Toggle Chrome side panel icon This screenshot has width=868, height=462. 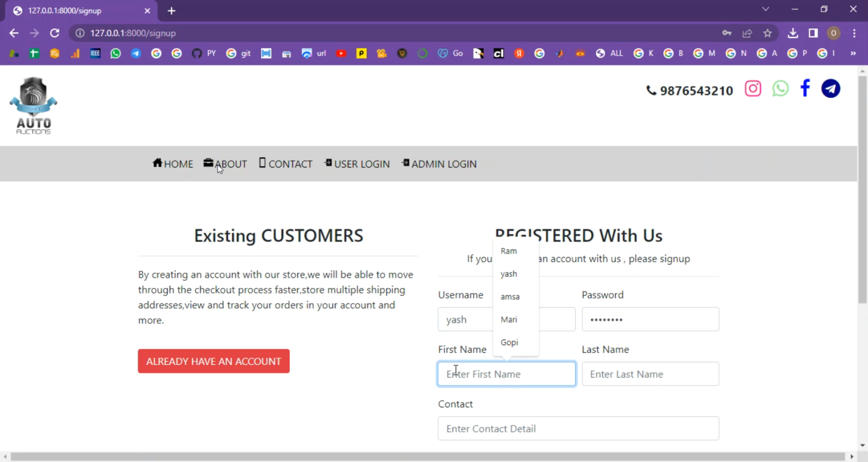813,33
